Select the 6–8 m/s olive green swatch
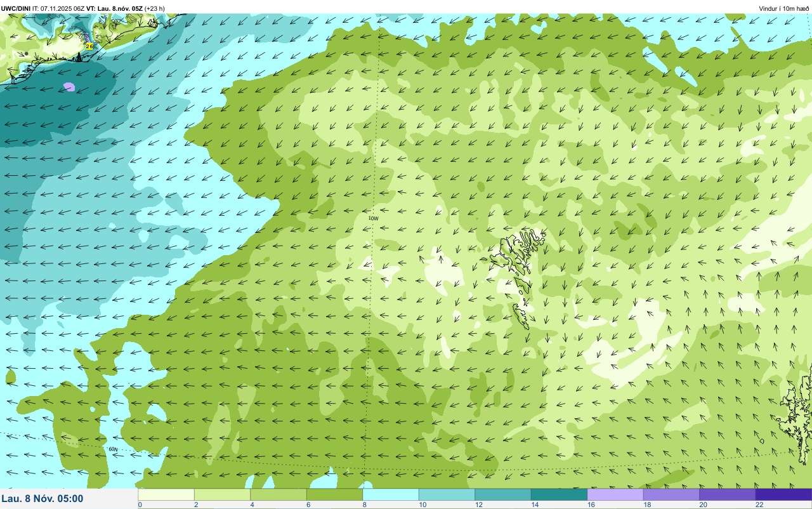The width and height of the screenshot is (812, 509). (x=334, y=494)
